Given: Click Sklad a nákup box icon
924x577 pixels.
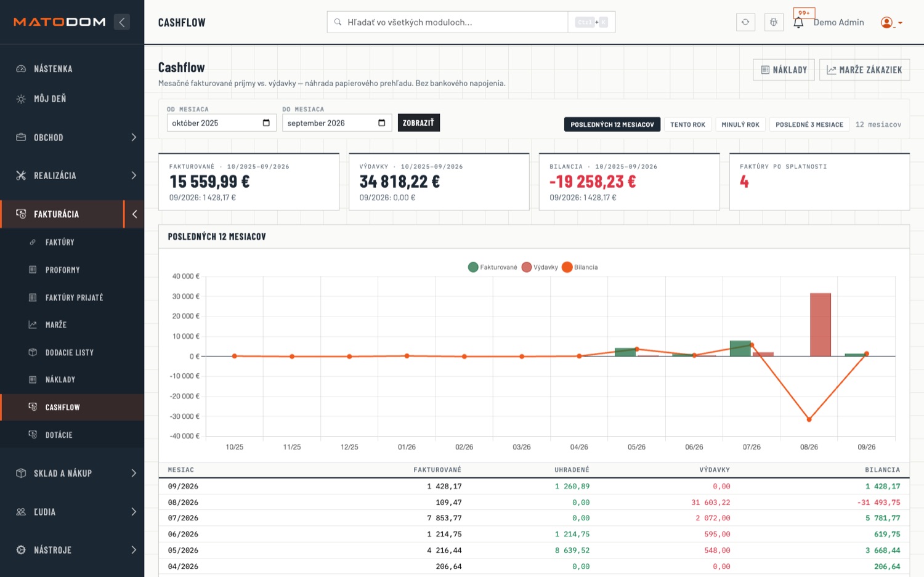Looking at the screenshot, I should pyautogui.click(x=21, y=473).
